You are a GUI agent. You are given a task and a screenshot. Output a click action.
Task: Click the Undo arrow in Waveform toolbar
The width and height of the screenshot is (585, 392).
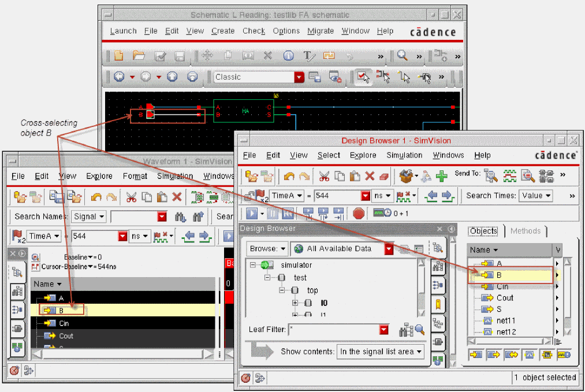[96, 197]
